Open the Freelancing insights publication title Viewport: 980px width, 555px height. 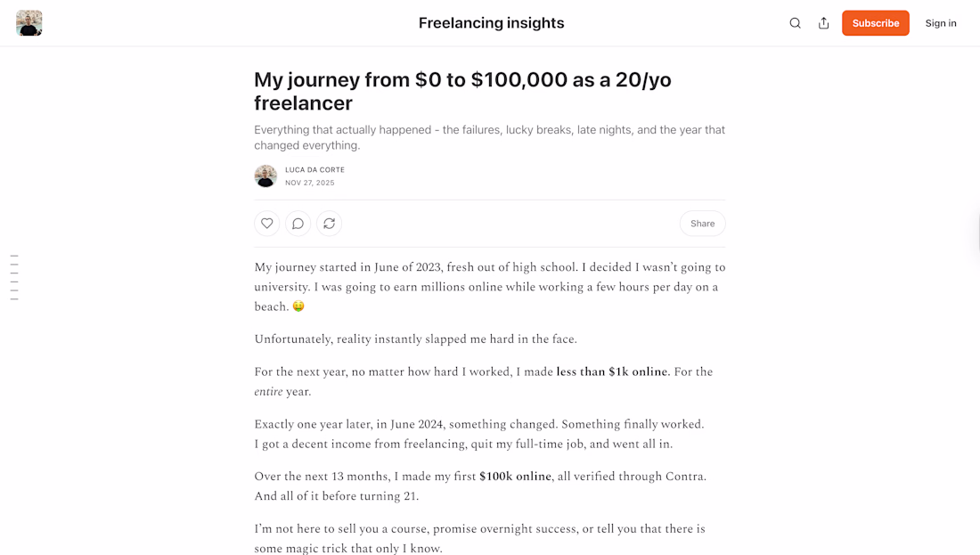coord(491,23)
